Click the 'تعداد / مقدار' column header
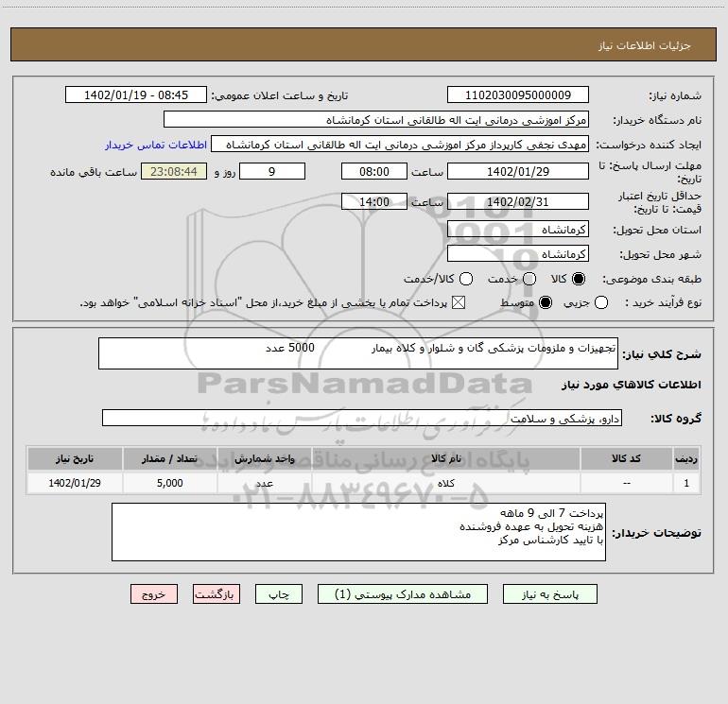 coord(169,458)
